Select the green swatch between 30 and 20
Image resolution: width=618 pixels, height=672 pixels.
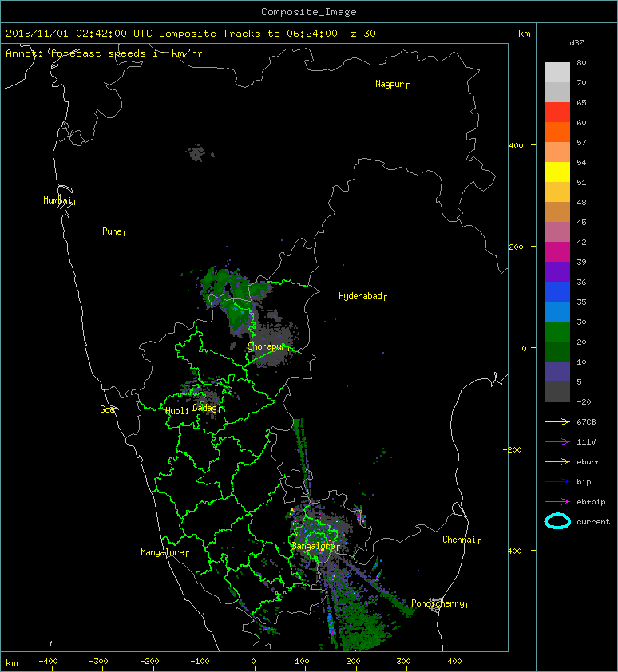tap(557, 331)
